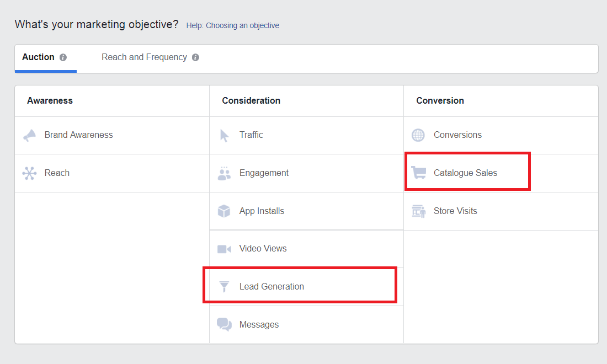Choose the 'Lead Generation' text label
Viewport: 607px width, 364px height.
coord(271,287)
